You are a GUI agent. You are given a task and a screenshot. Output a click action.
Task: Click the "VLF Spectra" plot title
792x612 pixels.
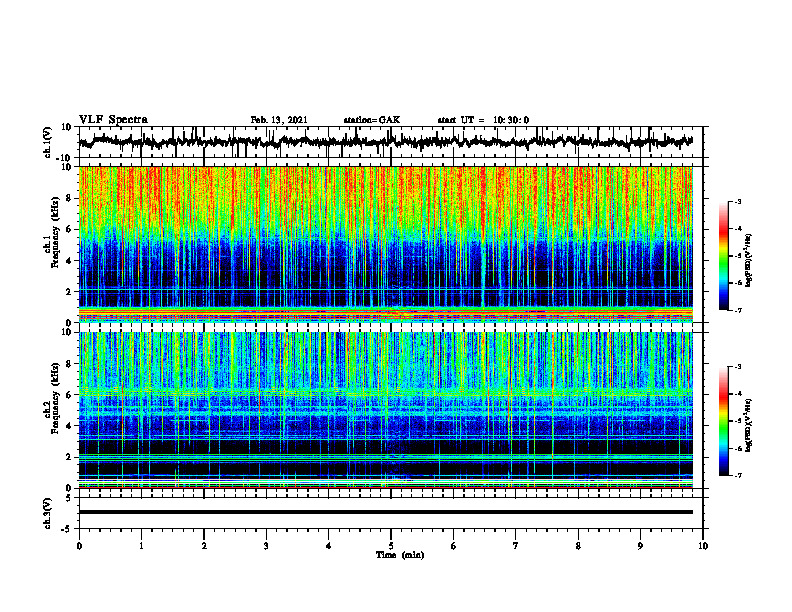coord(113,120)
